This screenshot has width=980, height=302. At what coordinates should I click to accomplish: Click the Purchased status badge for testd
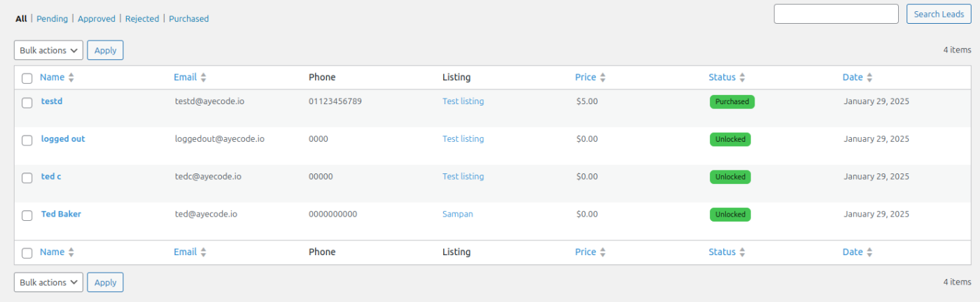pos(732,102)
